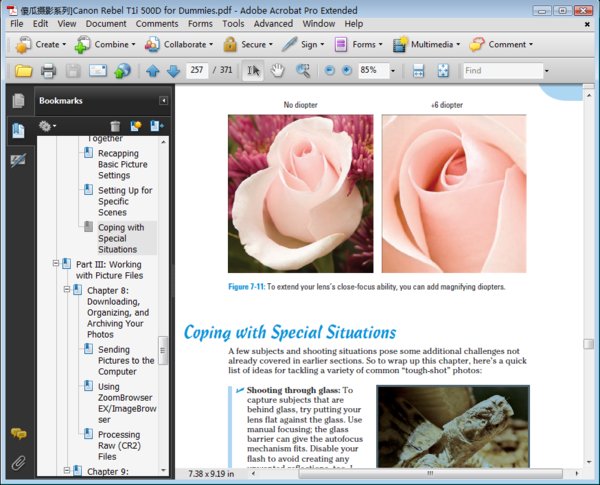Open the Signatures panel icon
The height and width of the screenshot is (485, 600).
click(x=18, y=160)
